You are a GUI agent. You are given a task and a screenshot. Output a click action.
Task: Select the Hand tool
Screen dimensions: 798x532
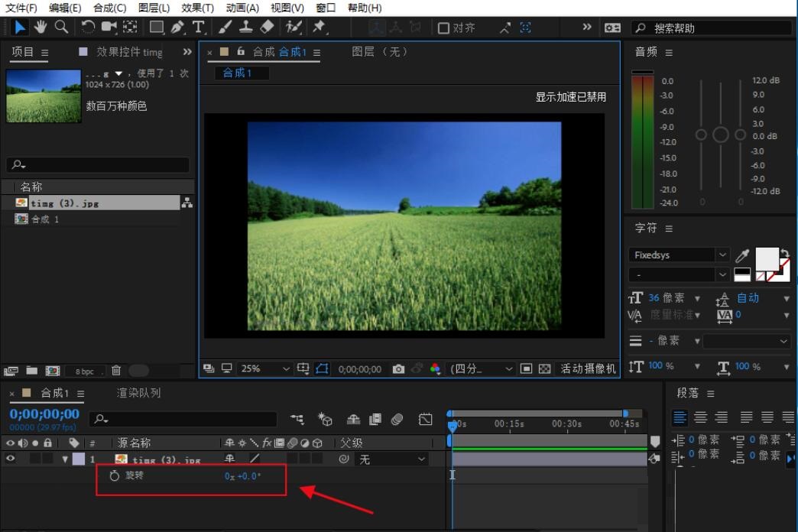pyautogui.click(x=40, y=28)
